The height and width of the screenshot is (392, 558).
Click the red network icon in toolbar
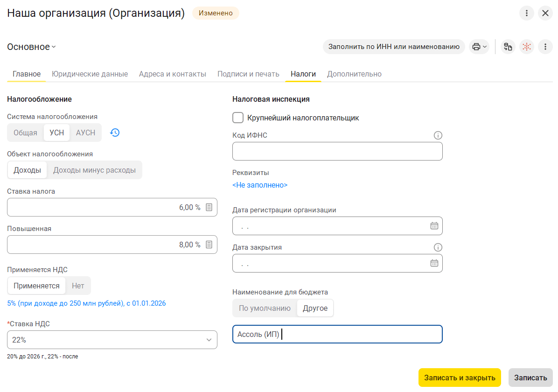tap(527, 47)
